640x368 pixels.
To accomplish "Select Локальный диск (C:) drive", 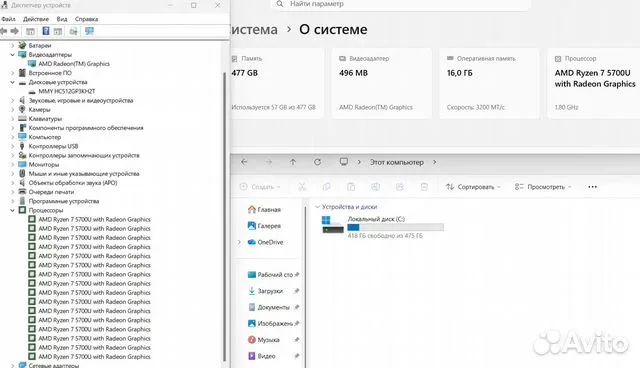I will (x=383, y=227).
